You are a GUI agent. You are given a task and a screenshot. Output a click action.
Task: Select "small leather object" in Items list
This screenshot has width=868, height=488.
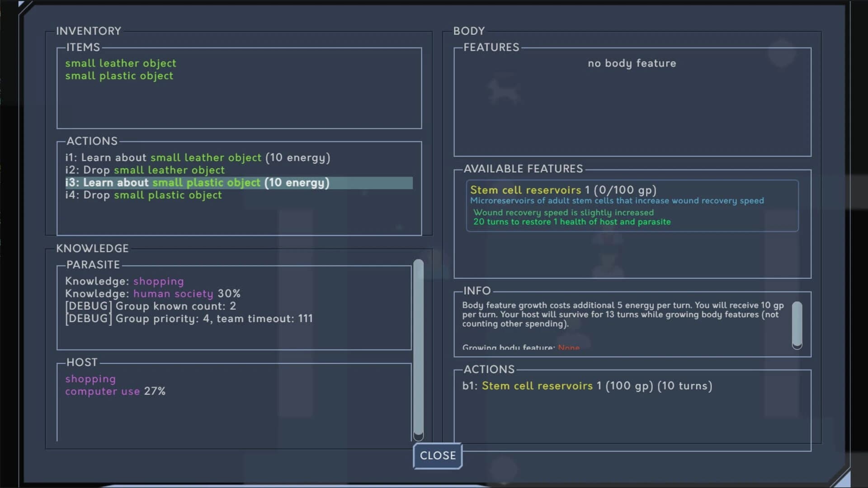click(x=120, y=63)
